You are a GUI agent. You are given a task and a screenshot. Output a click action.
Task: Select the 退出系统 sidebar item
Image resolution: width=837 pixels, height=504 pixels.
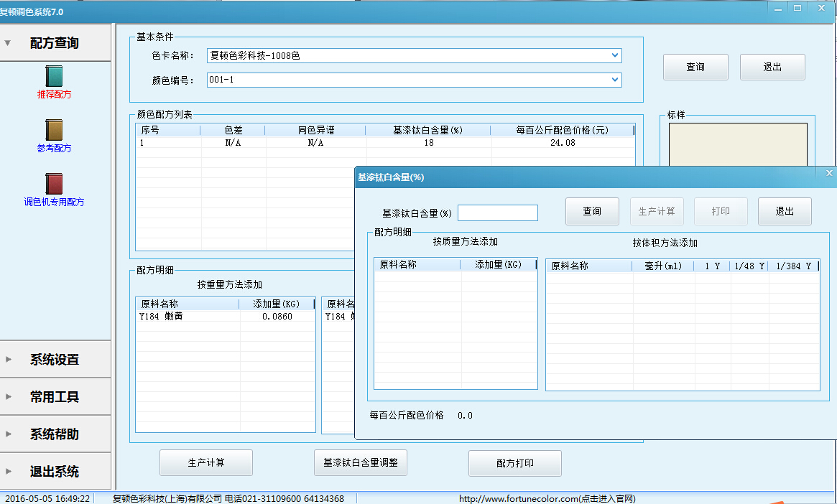click(55, 472)
